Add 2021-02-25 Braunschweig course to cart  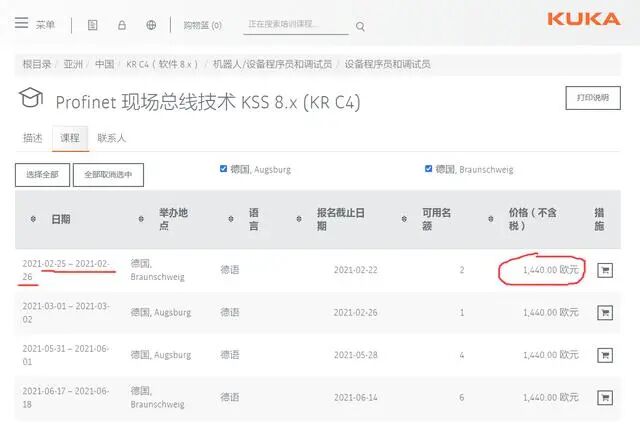[x=605, y=270]
